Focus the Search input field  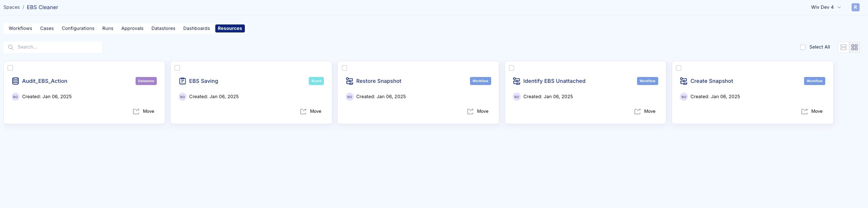click(53, 47)
